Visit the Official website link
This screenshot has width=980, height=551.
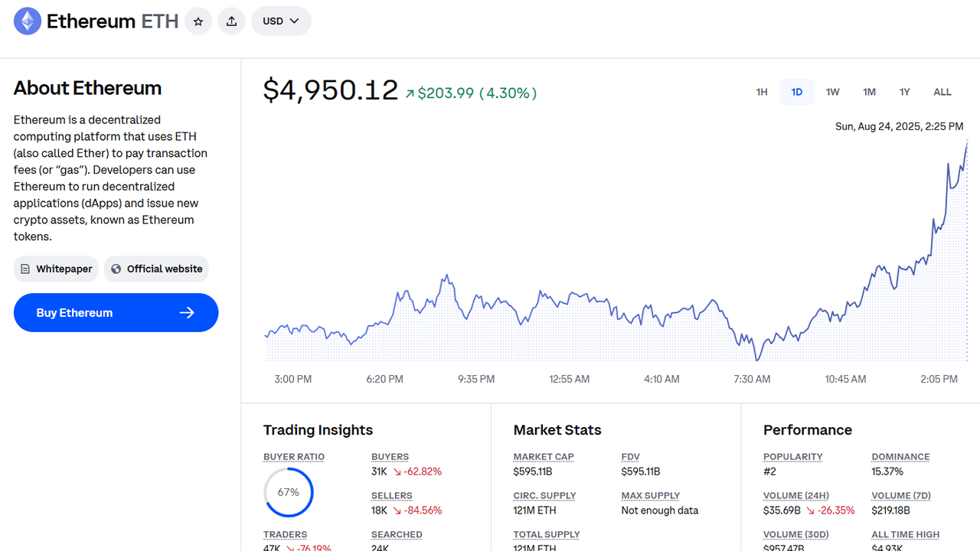coord(156,269)
